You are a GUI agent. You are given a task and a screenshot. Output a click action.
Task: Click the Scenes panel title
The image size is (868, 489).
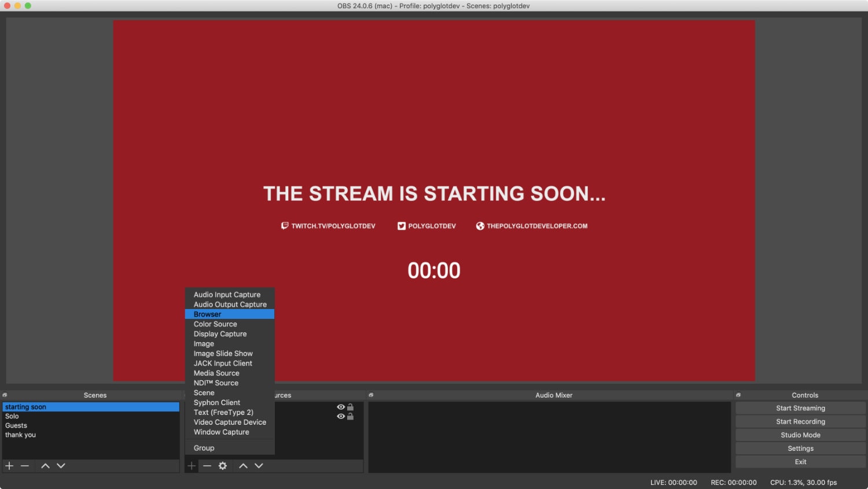[95, 395]
